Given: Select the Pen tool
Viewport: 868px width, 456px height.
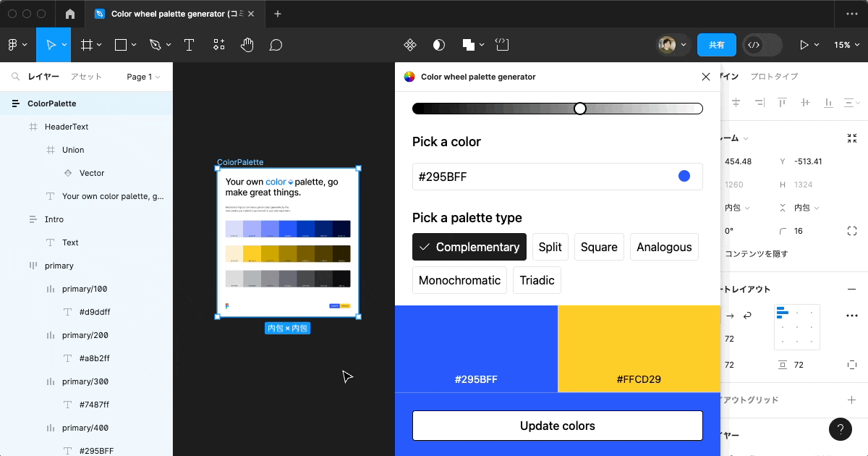Looking at the screenshot, I should pyautogui.click(x=155, y=44).
